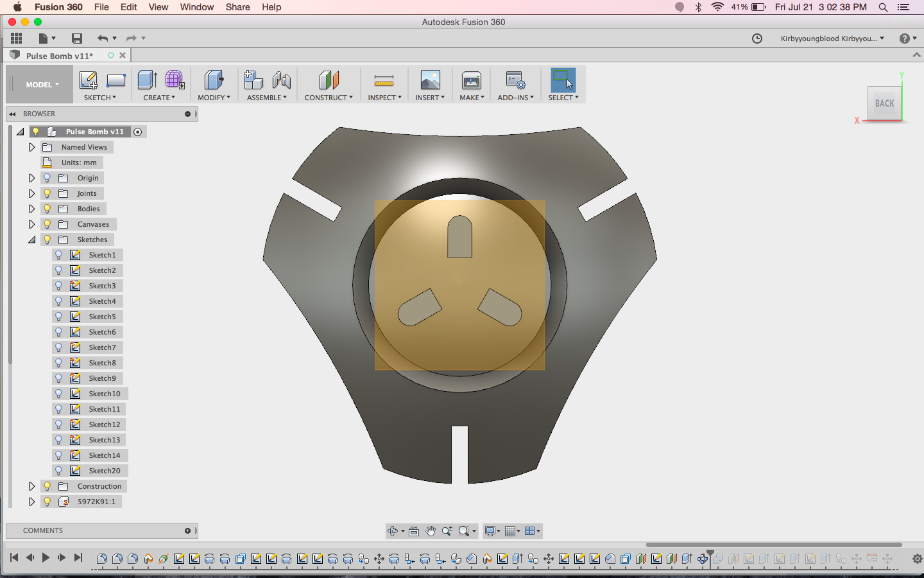Open the Window menu
This screenshot has width=924, height=578.
point(197,7)
